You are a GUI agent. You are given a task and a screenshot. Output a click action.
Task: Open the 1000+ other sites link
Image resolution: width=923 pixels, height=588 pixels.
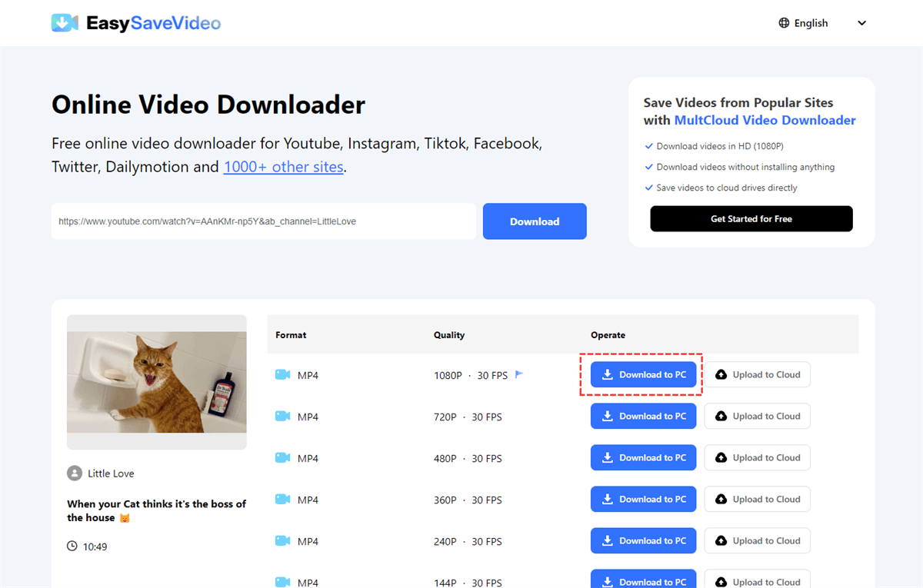click(283, 167)
